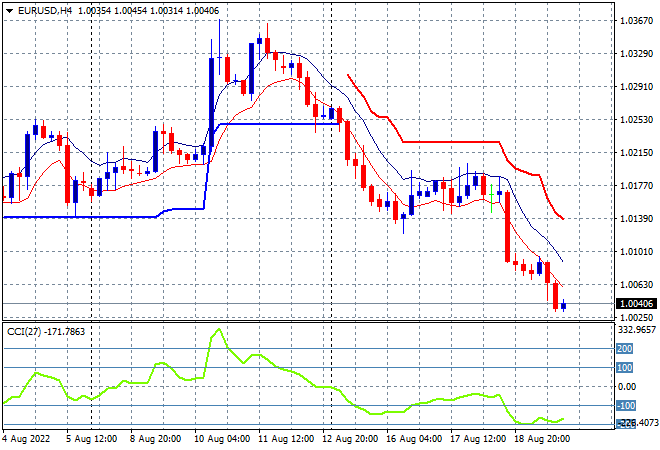The width and height of the screenshot is (660, 450).
Task: Click the 10 Aug 04:00 time label
Action: coord(222,439)
